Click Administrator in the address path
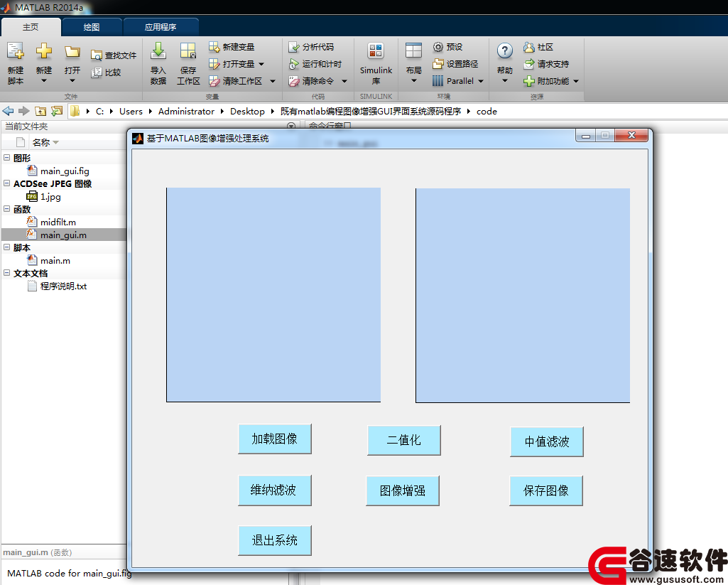This screenshot has height=585, width=728. coord(186,111)
